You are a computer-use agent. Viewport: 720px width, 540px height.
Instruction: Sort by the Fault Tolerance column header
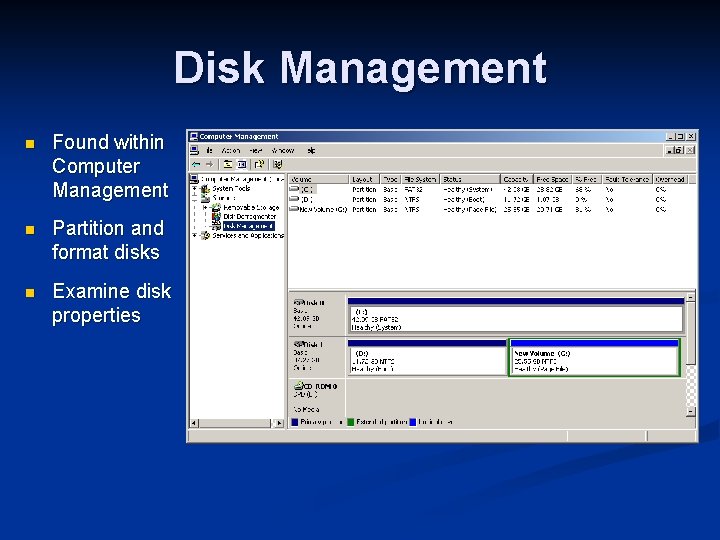click(x=627, y=179)
